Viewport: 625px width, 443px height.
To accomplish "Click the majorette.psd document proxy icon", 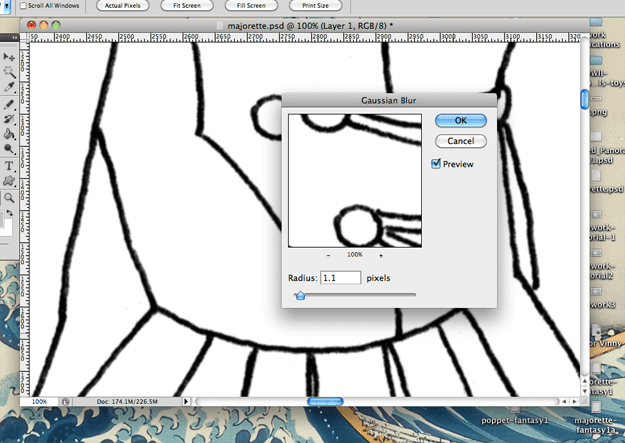I will coord(220,26).
